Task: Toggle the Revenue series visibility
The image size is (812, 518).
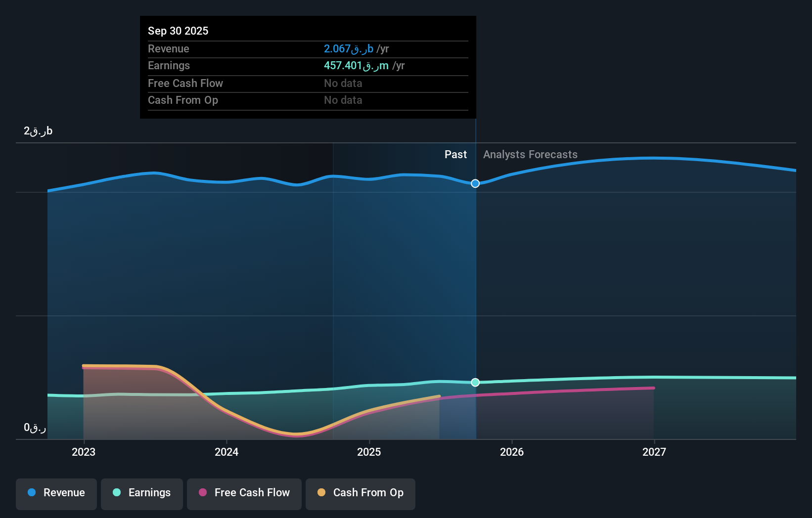Action: pyautogui.click(x=56, y=493)
